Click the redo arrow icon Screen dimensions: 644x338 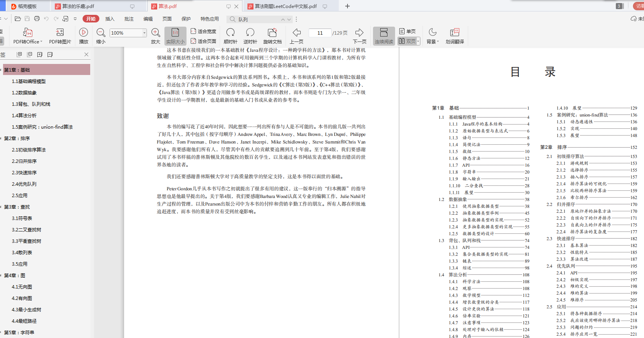tap(56, 19)
